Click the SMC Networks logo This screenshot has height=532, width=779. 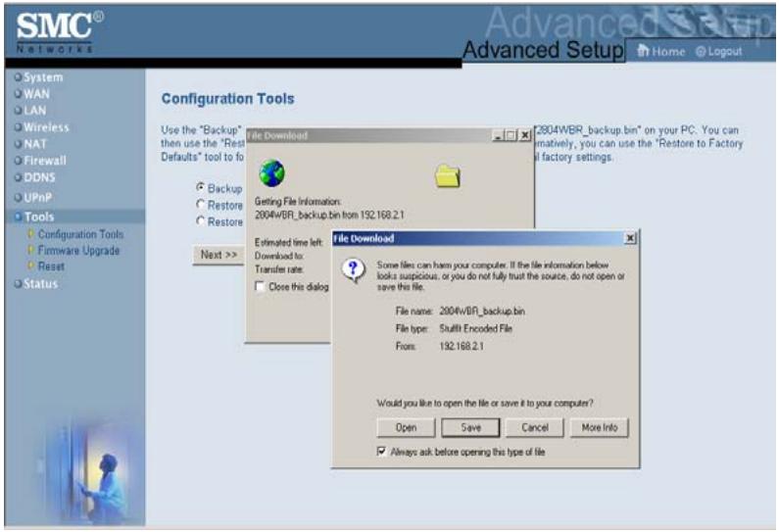[x=60, y=32]
